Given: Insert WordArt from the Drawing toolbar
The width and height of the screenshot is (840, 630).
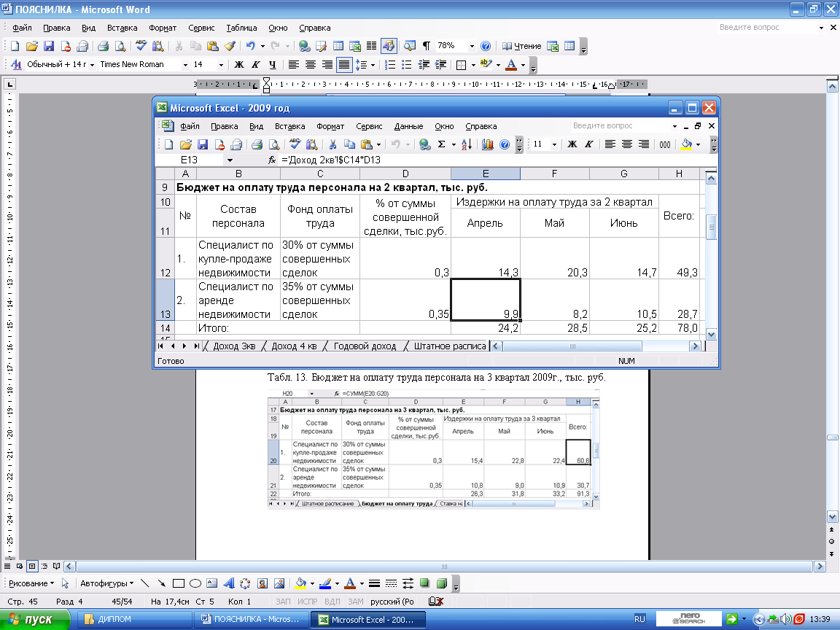Looking at the screenshot, I should [228, 583].
